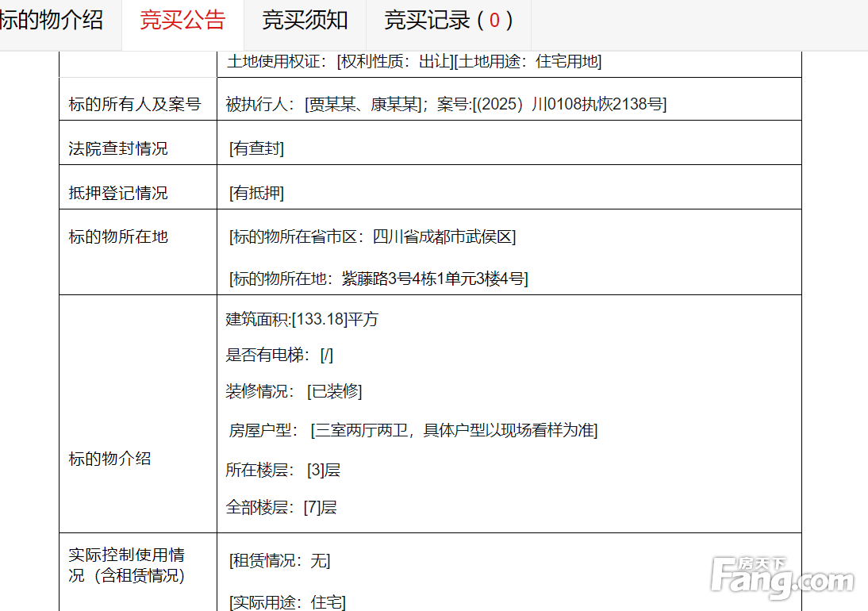Click the 租赁情况 无 text
Screen dimensions: 868x611
click(x=279, y=561)
